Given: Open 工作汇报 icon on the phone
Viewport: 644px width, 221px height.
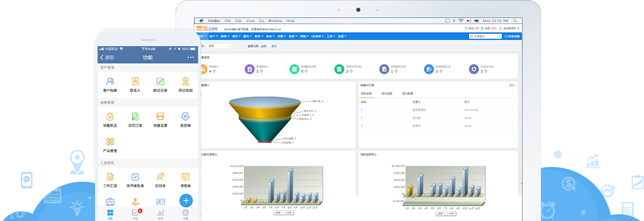Looking at the screenshot, I should 110,177.
